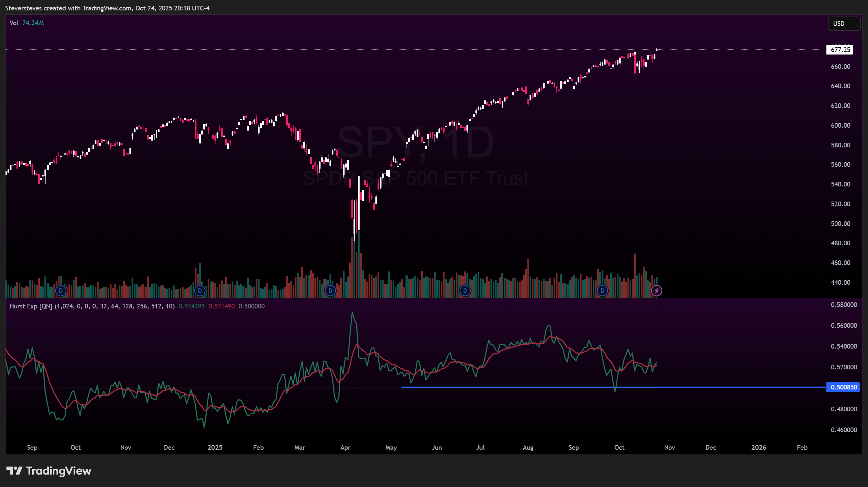
Task: Click the 0.560000 Hurst scale label
Action: tap(844, 326)
